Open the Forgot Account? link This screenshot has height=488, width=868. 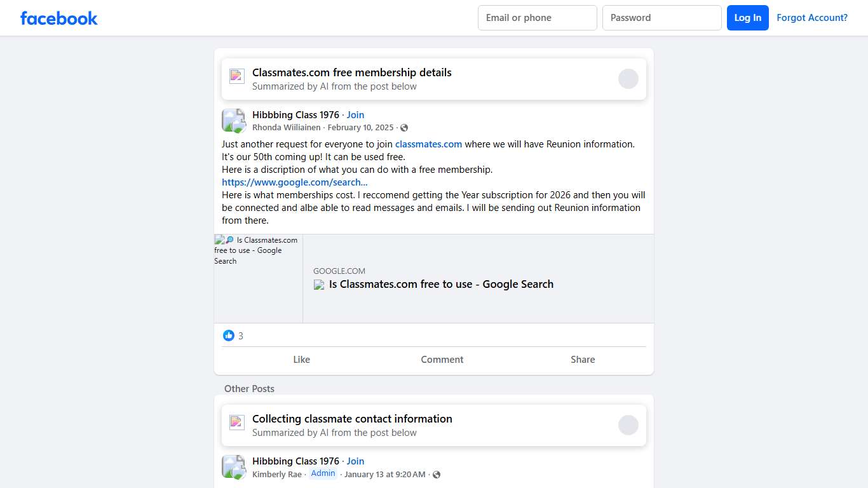coord(811,18)
